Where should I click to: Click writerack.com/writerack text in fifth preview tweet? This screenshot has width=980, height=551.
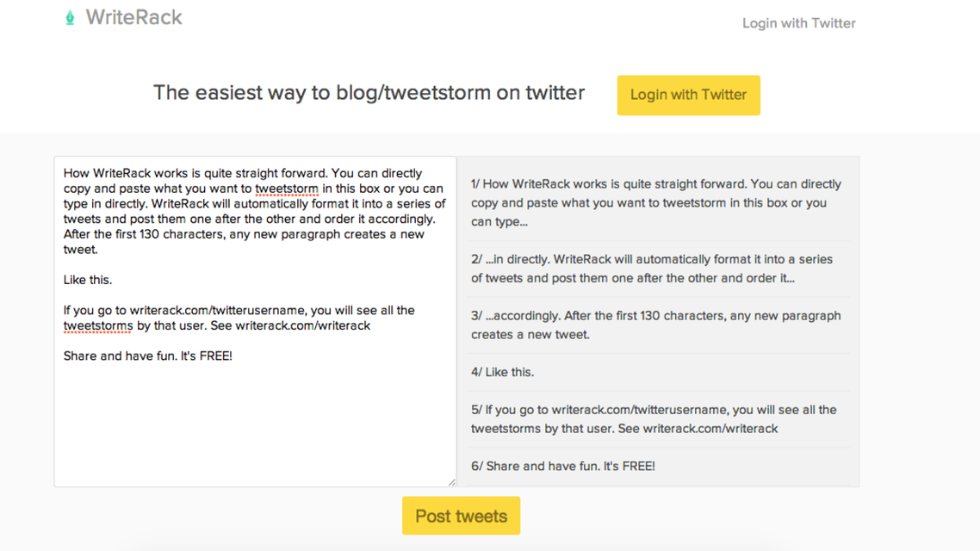click(710, 429)
